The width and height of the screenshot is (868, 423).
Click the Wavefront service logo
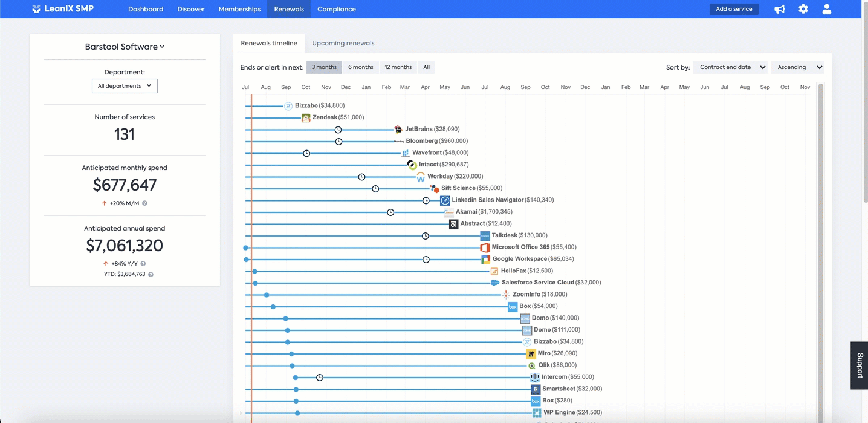tap(406, 153)
